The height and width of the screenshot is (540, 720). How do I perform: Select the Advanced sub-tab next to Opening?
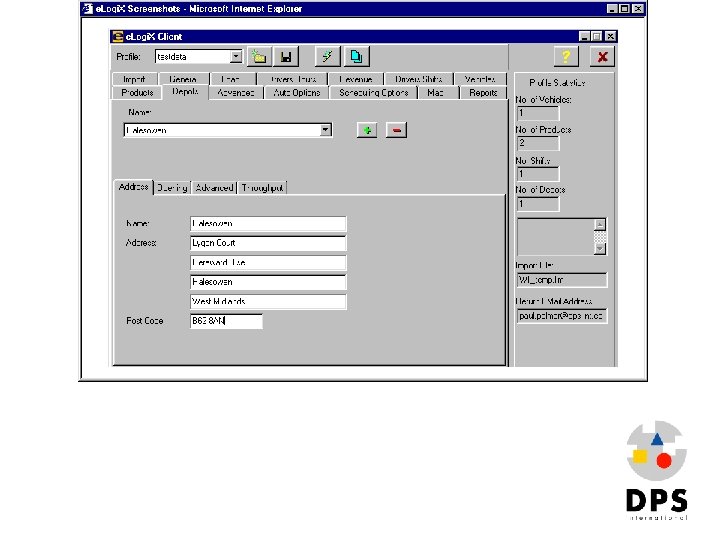[x=214, y=188]
